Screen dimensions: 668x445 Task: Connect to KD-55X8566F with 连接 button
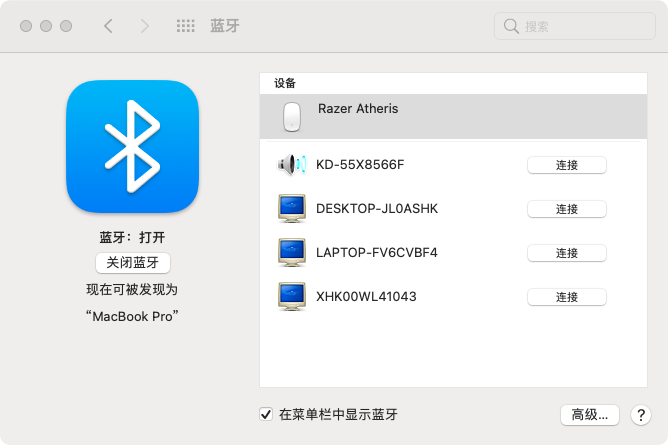[x=567, y=165]
